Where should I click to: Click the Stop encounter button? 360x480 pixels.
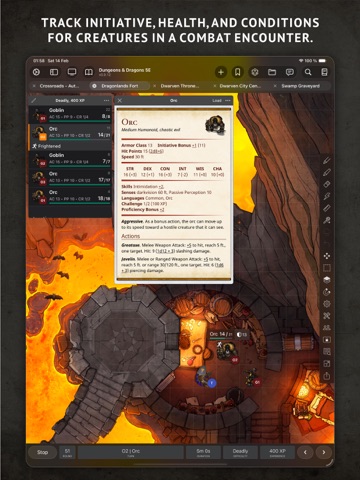coord(42,452)
